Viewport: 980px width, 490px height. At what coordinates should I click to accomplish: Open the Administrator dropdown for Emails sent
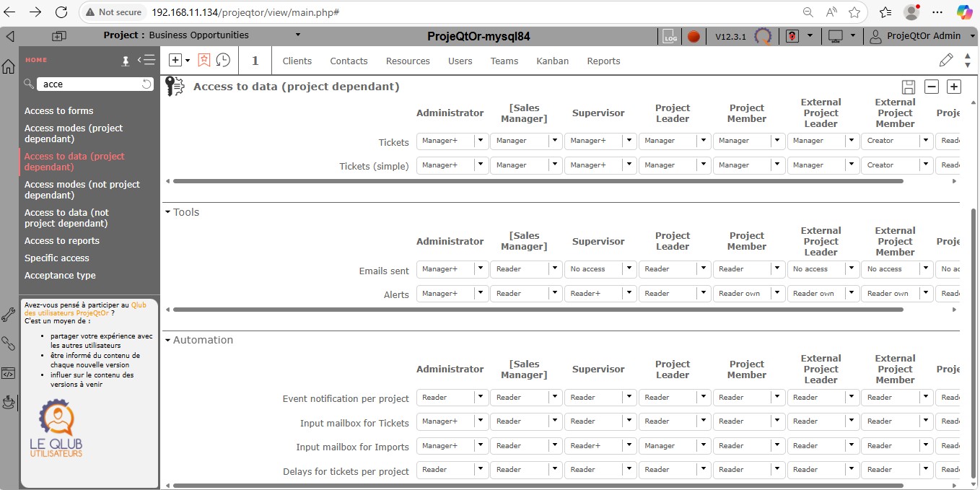click(481, 269)
